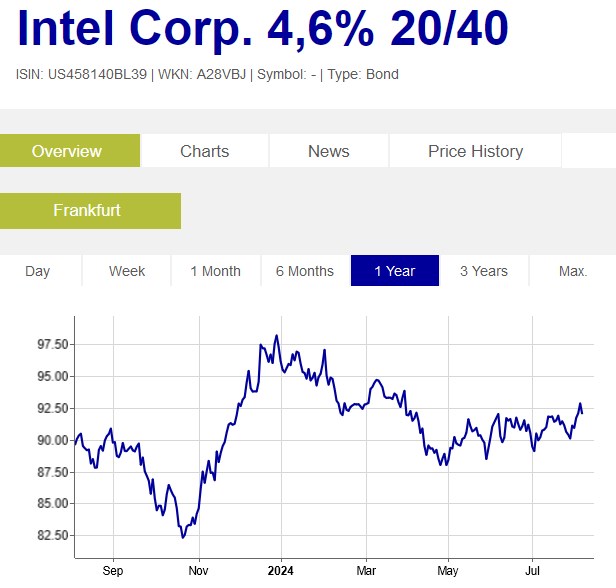
Task: Click the 97.50 price axis label
Action: coord(52,345)
